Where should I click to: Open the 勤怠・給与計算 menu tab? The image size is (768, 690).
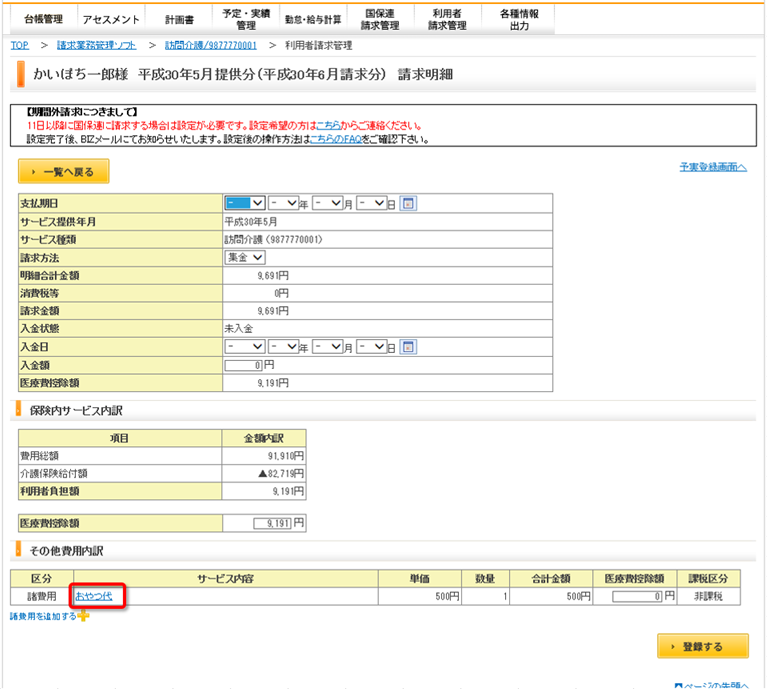(x=313, y=19)
